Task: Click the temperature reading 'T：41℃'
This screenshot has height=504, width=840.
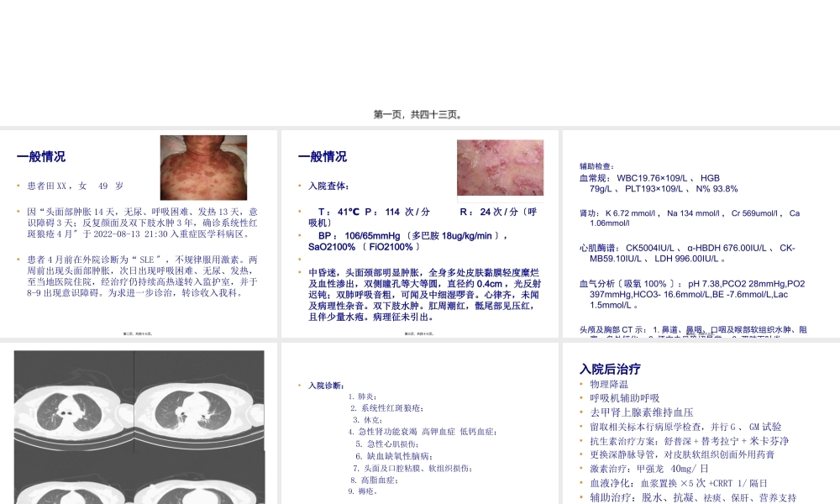Action: coord(339,212)
